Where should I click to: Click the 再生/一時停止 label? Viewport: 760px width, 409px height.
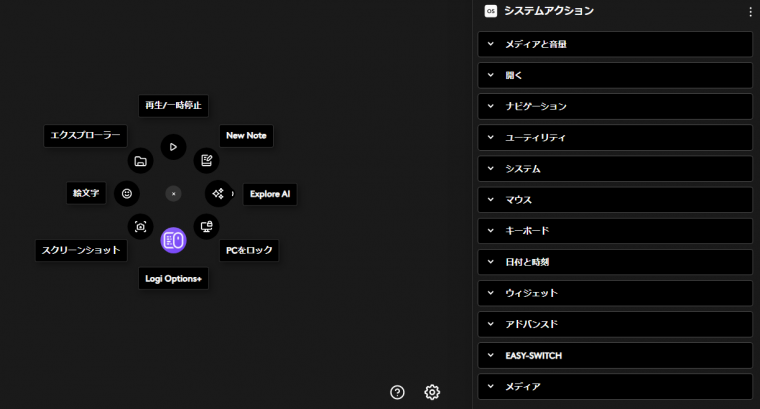pyautogui.click(x=173, y=105)
